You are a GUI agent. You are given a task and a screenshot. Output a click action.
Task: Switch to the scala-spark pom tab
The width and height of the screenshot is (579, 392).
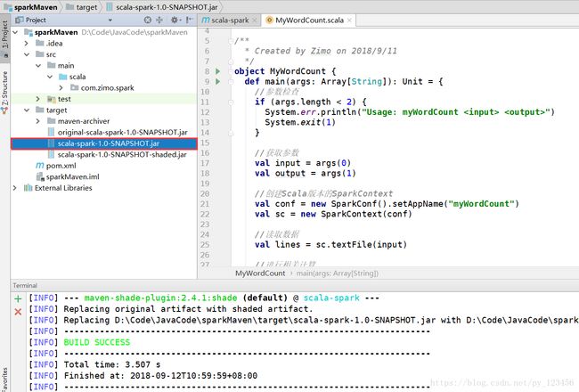229,20
